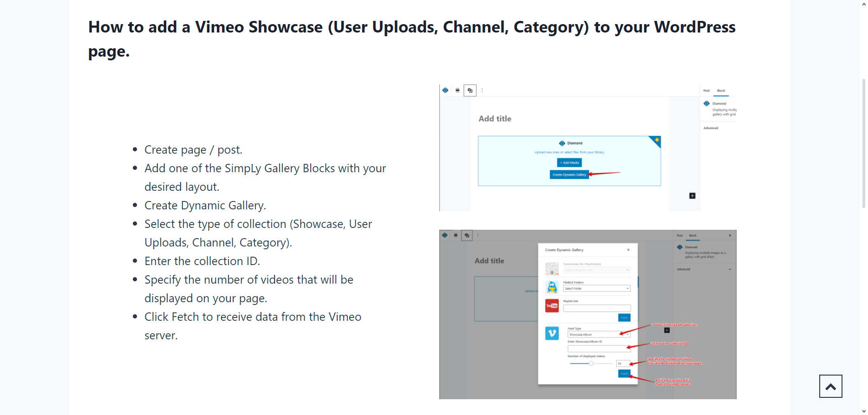The height and width of the screenshot is (415, 868).
Task: Click the Taxonomies for Attachments icon in the dialog
Action: pyautogui.click(x=552, y=269)
